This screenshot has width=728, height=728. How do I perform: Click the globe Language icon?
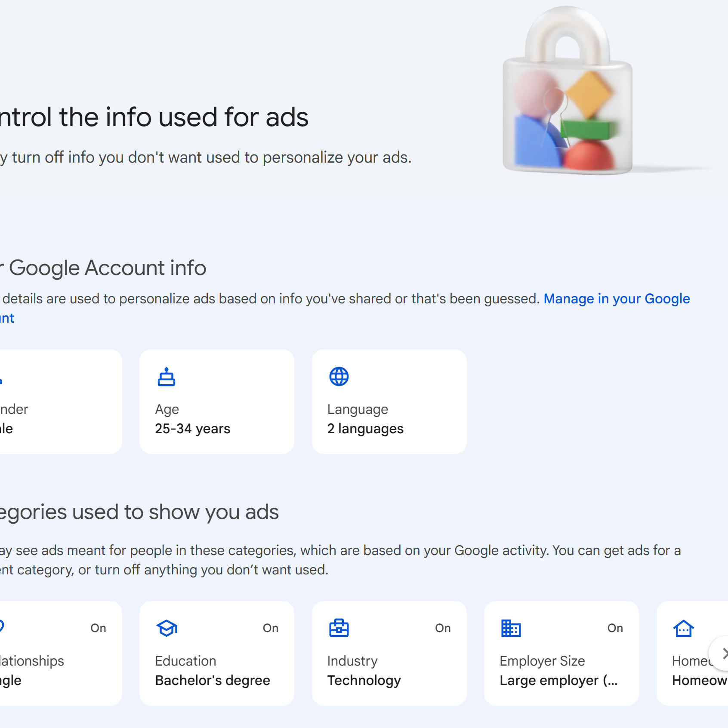(339, 376)
